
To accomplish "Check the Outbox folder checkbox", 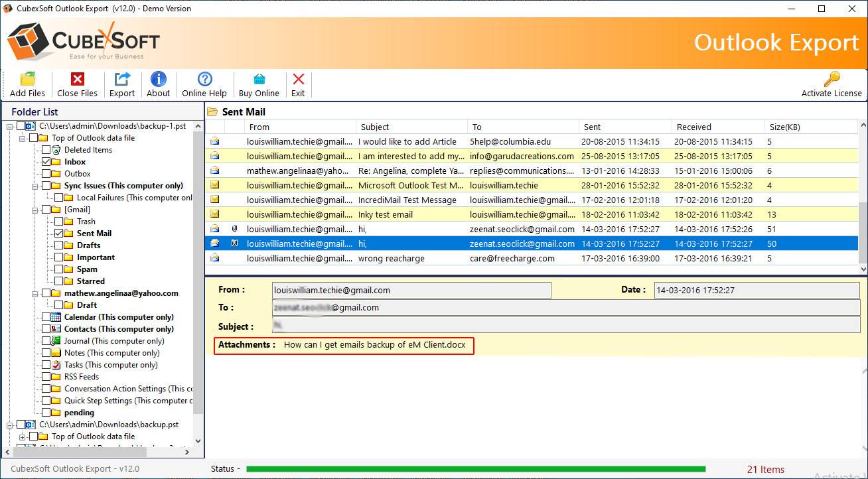I will click(x=46, y=174).
